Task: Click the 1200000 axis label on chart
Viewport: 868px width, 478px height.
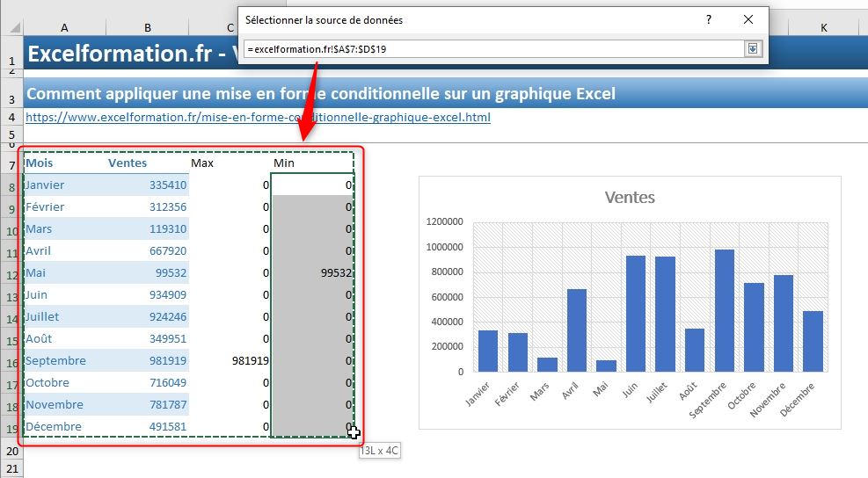Action: pos(444,221)
